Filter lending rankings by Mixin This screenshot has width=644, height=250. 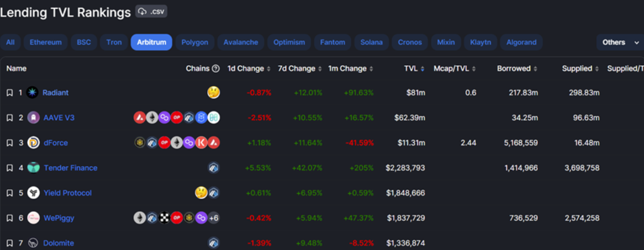[446, 42]
